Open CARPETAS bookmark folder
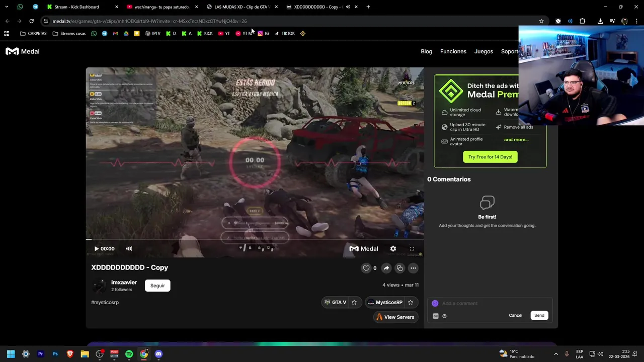Viewport: 644px width, 362px height. tap(33, 34)
